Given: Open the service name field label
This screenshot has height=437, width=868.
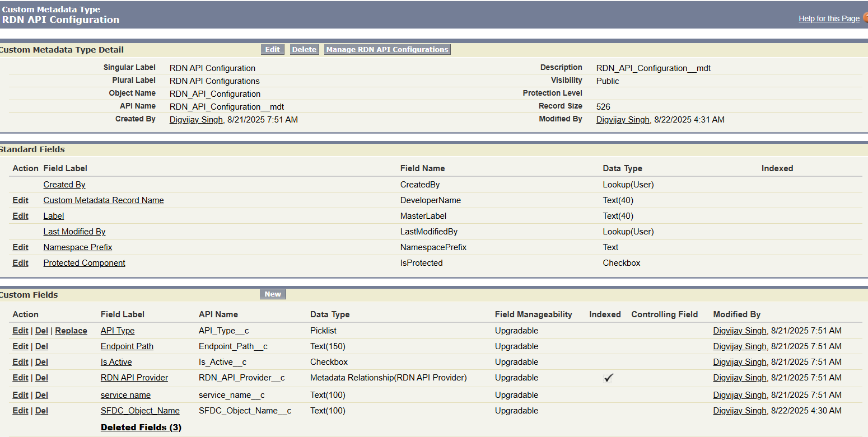Looking at the screenshot, I should 125,395.
